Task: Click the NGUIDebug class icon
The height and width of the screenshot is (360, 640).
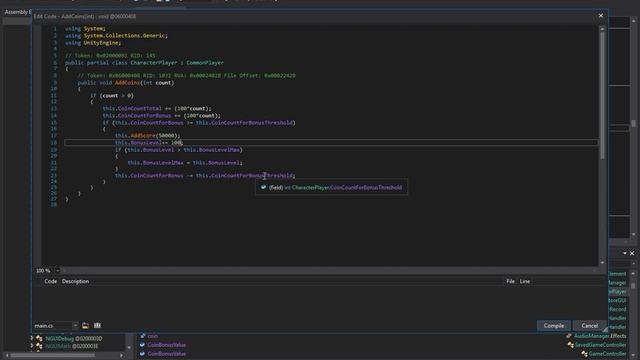Action: coord(39,338)
